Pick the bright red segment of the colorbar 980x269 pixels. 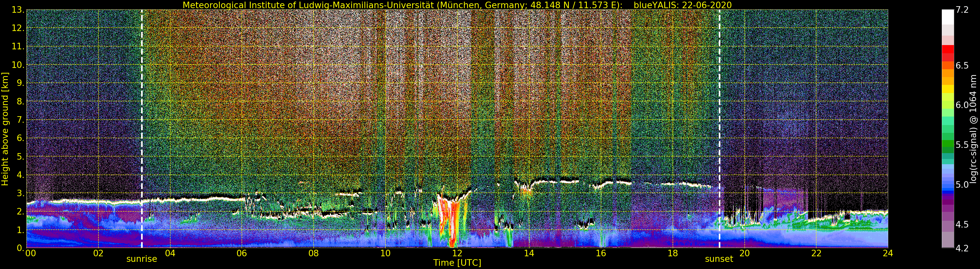(948, 49)
